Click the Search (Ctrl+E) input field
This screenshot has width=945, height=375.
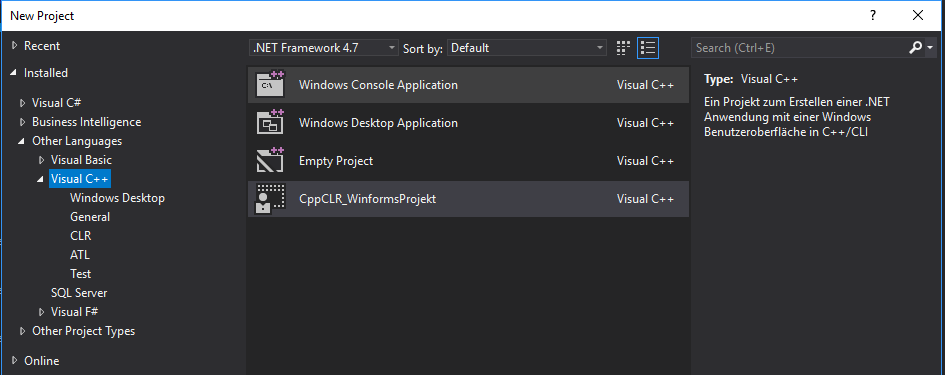point(800,48)
